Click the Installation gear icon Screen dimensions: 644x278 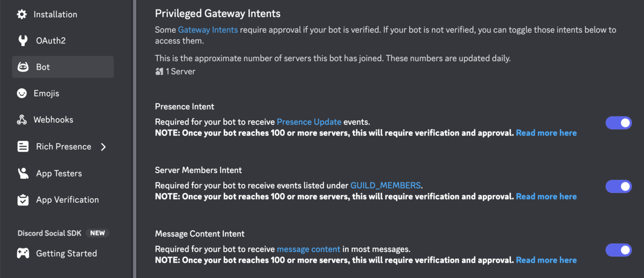point(22,14)
